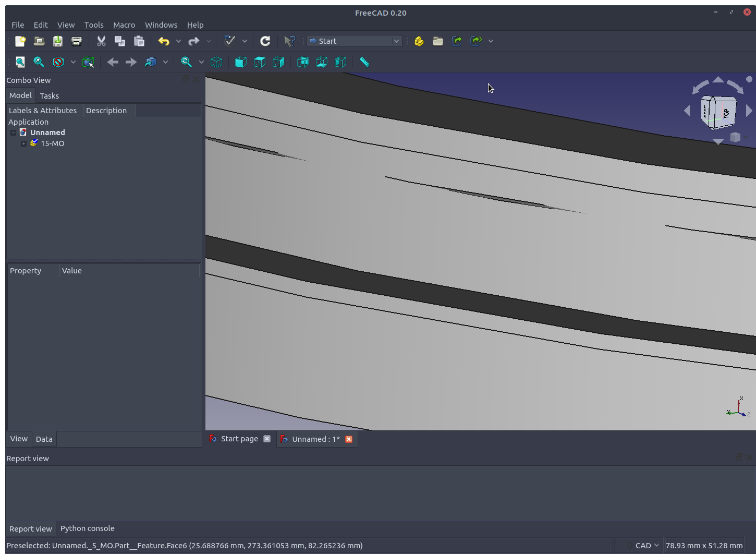
Task: Open the undo history dropdown arrow
Action: (x=178, y=41)
